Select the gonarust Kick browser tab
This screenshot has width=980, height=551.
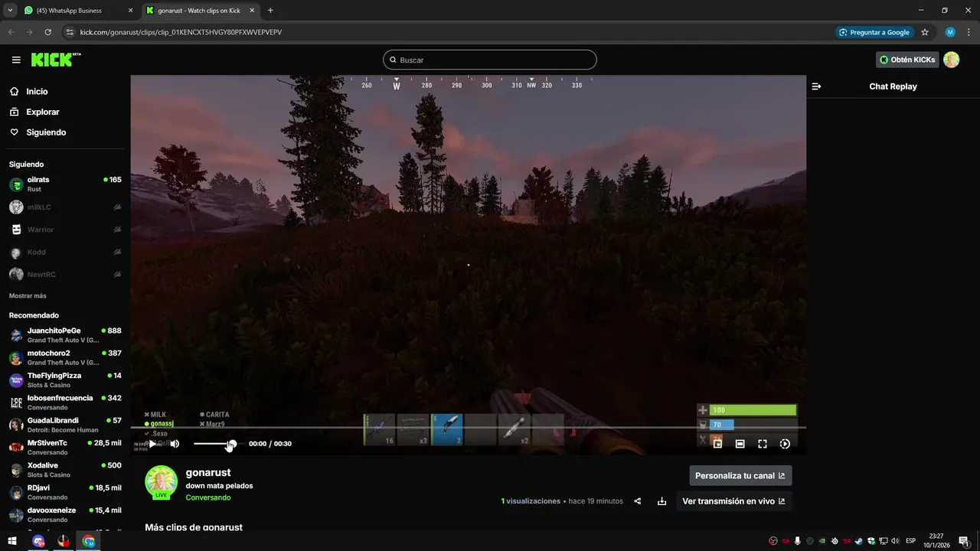click(200, 11)
